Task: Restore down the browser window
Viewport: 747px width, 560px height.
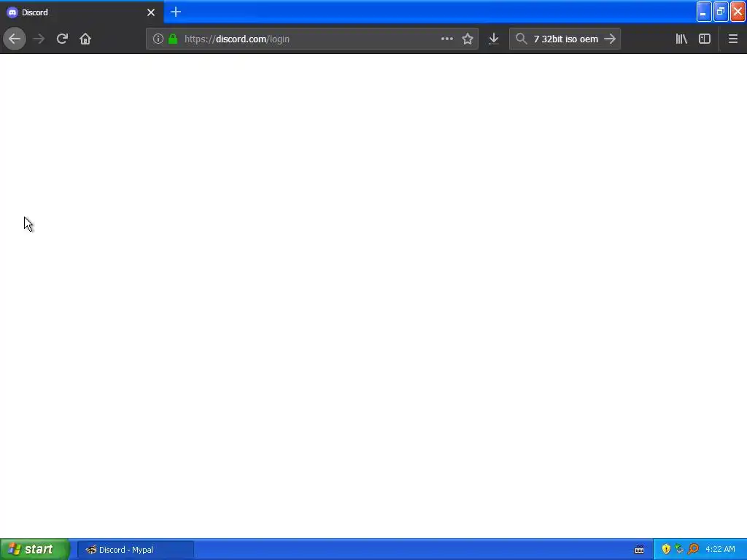Action: pos(721,12)
